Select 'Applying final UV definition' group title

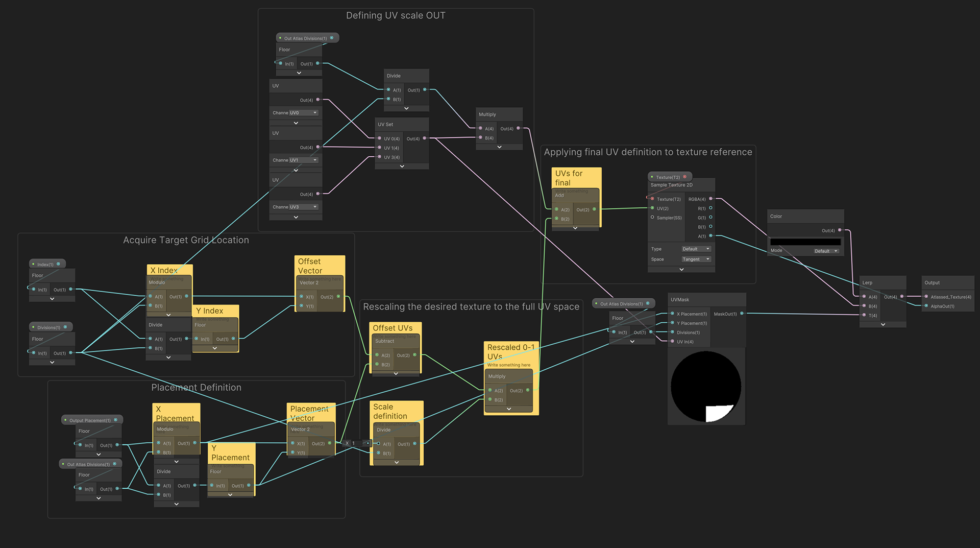[x=648, y=152]
